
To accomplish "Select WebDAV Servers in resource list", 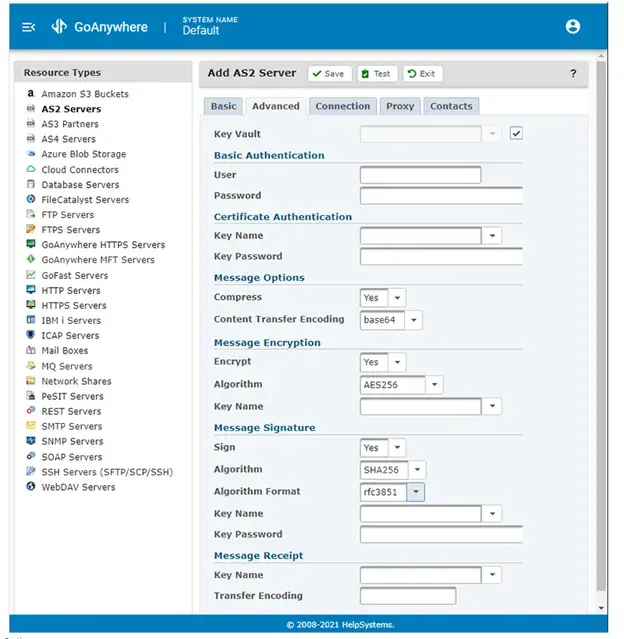I will 78,487.
